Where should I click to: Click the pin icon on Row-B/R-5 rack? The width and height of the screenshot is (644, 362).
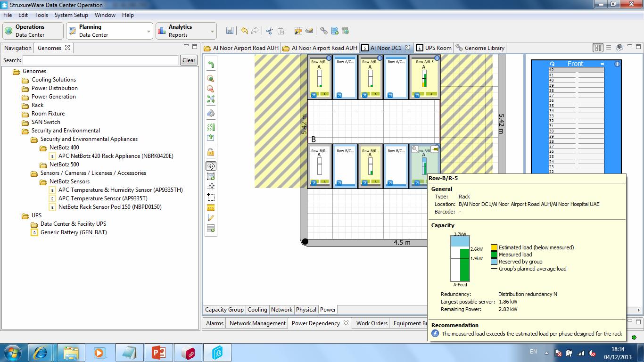pos(435,149)
